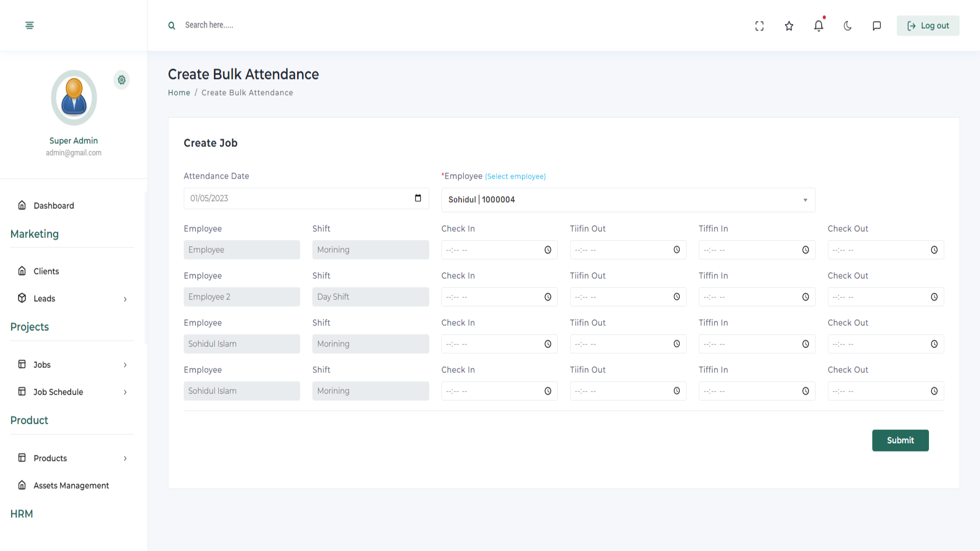Toggle dark mode moon icon
Screen dimensions: 980x551
pos(848,26)
